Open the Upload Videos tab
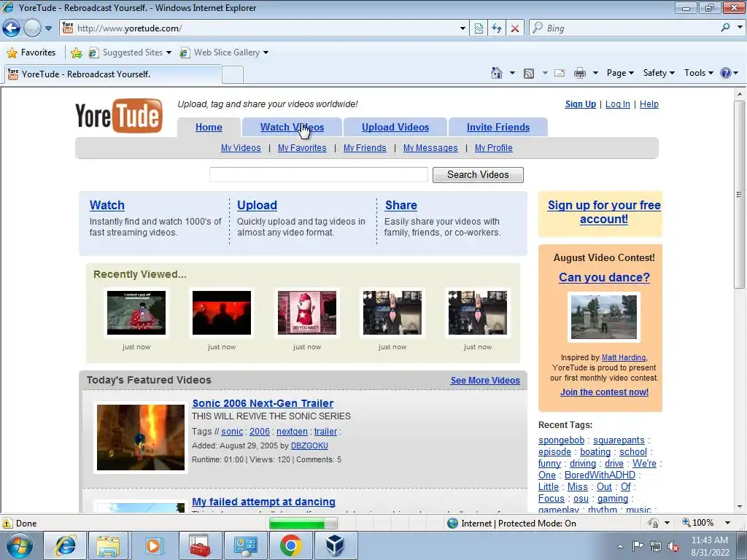This screenshot has height=560, width=747. pos(395,127)
